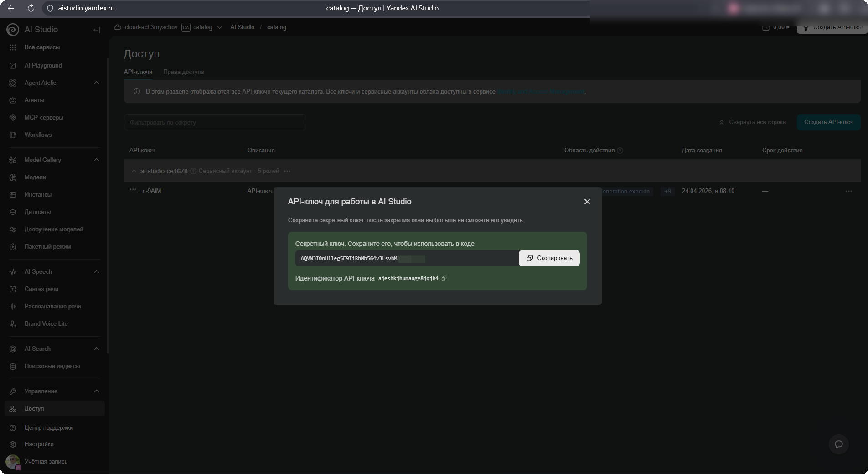Click the secret key text field
The width and height of the screenshot is (868, 474).
click(x=407, y=258)
